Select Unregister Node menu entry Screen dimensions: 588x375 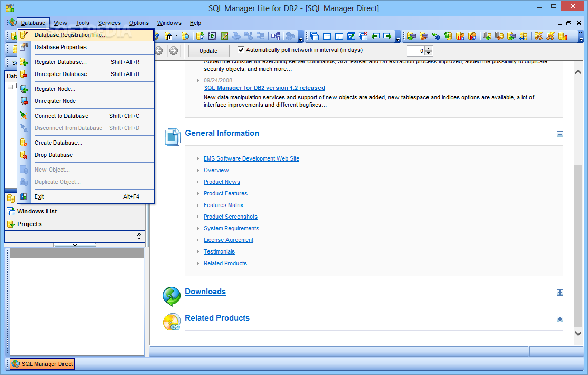click(x=86, y=101)
